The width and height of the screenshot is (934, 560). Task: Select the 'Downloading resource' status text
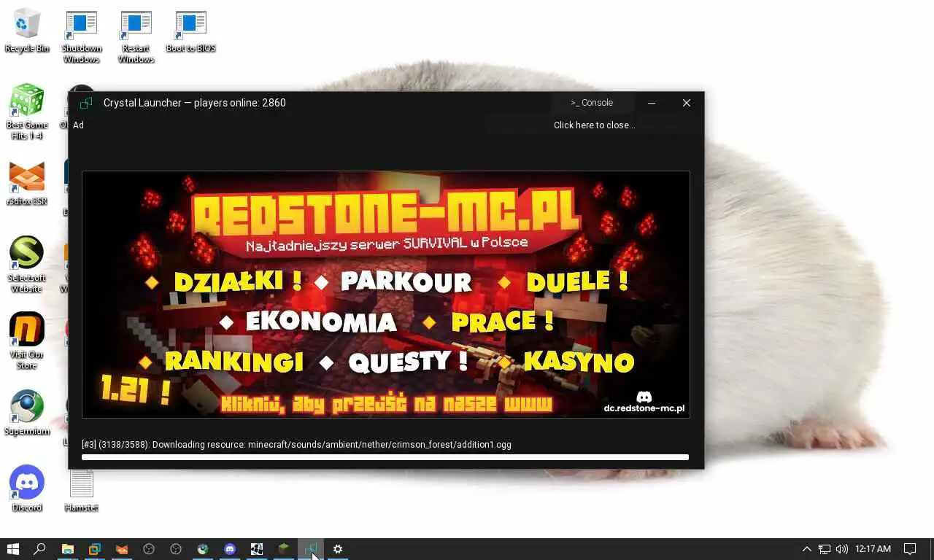(x=296, y=444)
